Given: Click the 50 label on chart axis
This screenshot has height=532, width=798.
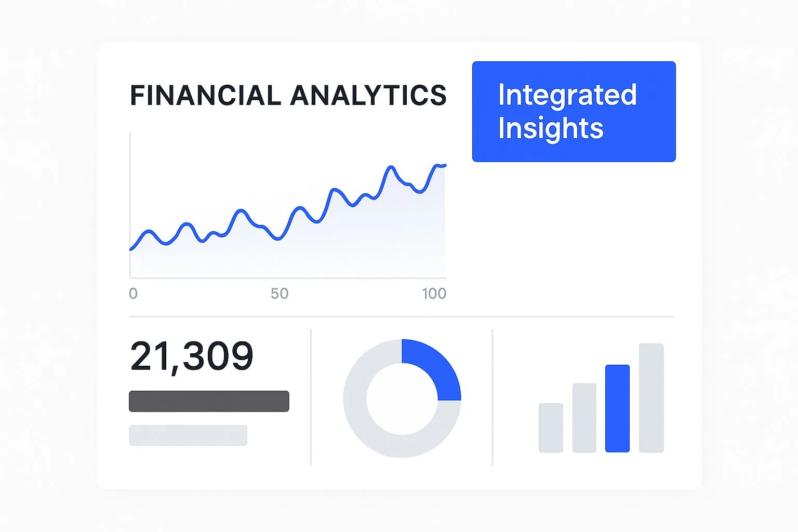Looking at the screenshot, I should pos(280,294).
